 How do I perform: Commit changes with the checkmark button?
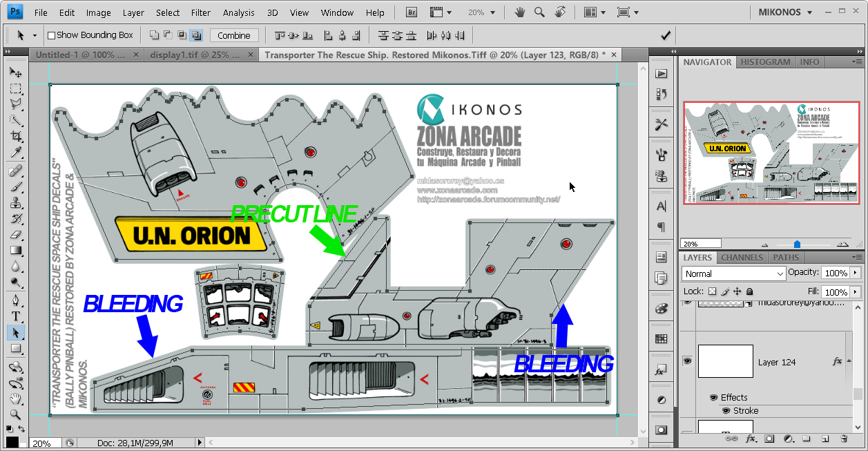(666, 35)
